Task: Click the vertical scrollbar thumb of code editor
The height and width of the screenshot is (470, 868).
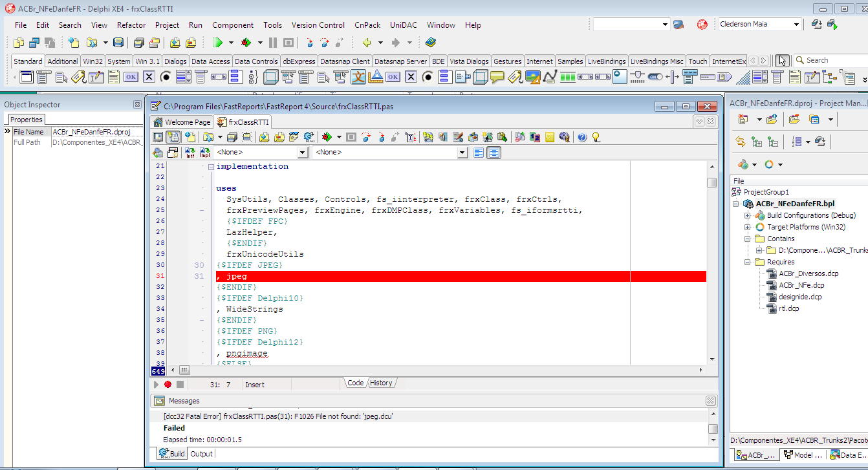Action: pos(711,182)
